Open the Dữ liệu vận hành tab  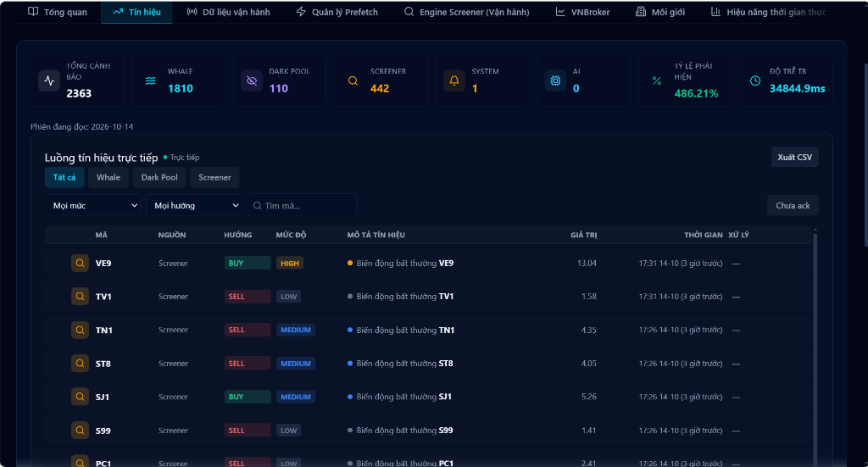click(x=229, y=12)
